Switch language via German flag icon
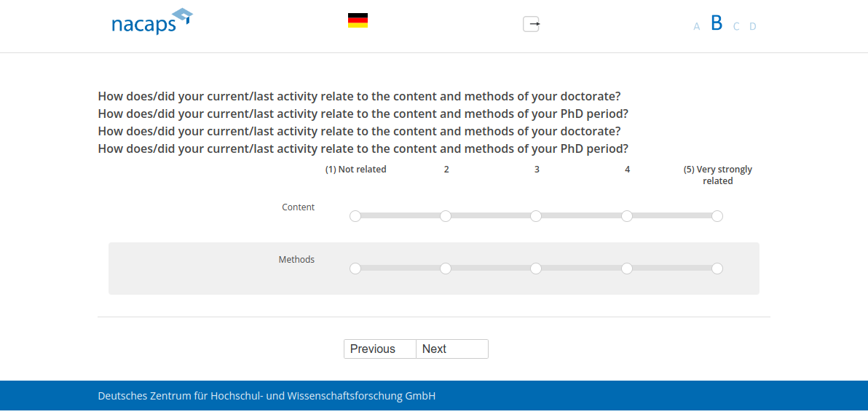Viewport: 868px width, 417px height. tap(358, 20)
